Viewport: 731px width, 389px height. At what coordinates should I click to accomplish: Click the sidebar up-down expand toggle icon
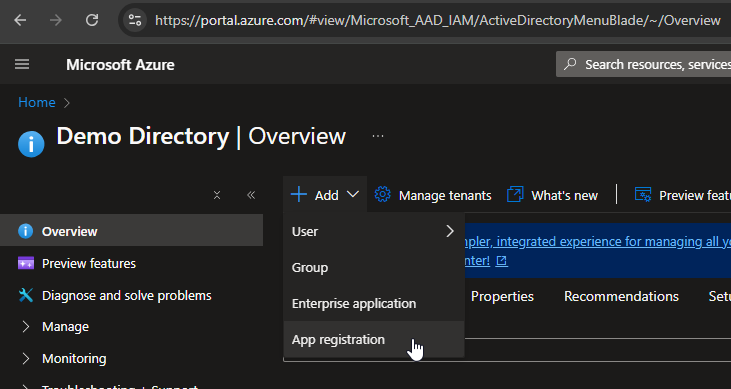pos(217,195)
